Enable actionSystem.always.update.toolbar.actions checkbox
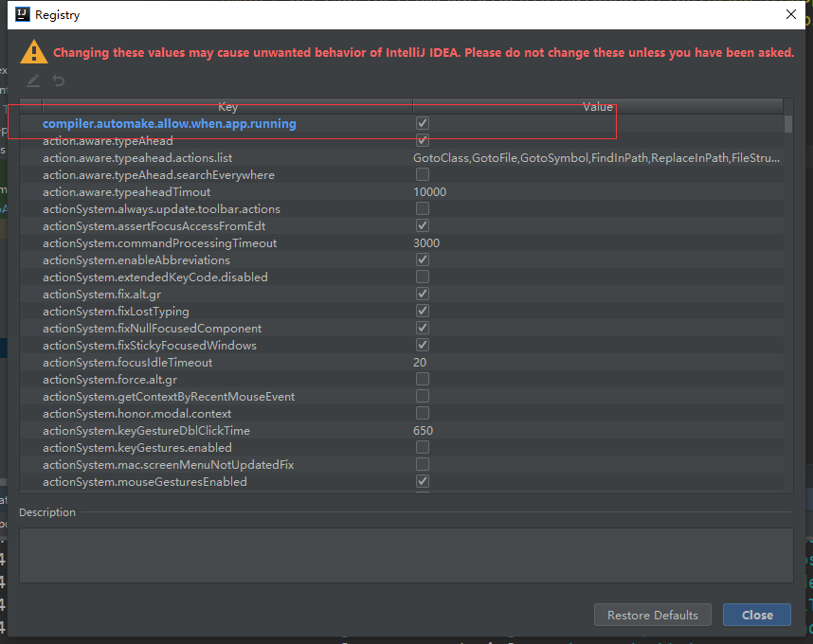Viewport: 813px width, 644px height. point(423,208)
